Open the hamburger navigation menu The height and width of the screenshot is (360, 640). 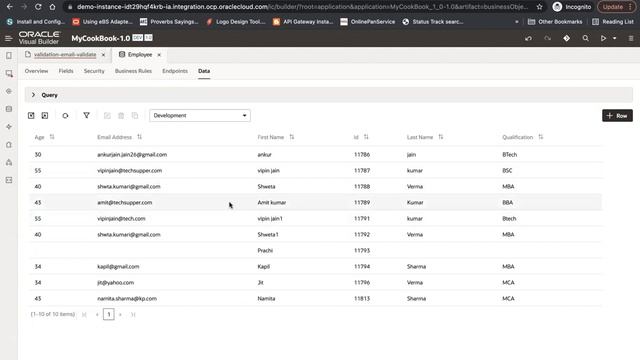(x=8, y=38)
